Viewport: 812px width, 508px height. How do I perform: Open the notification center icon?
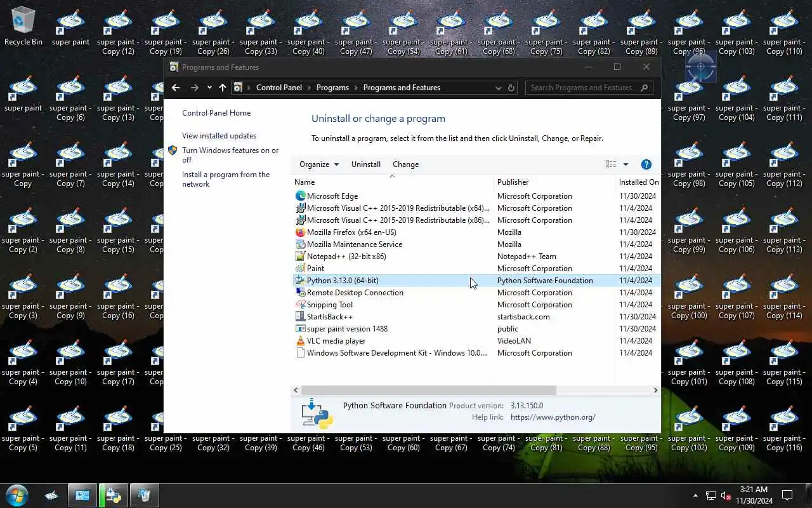(787, 495)
